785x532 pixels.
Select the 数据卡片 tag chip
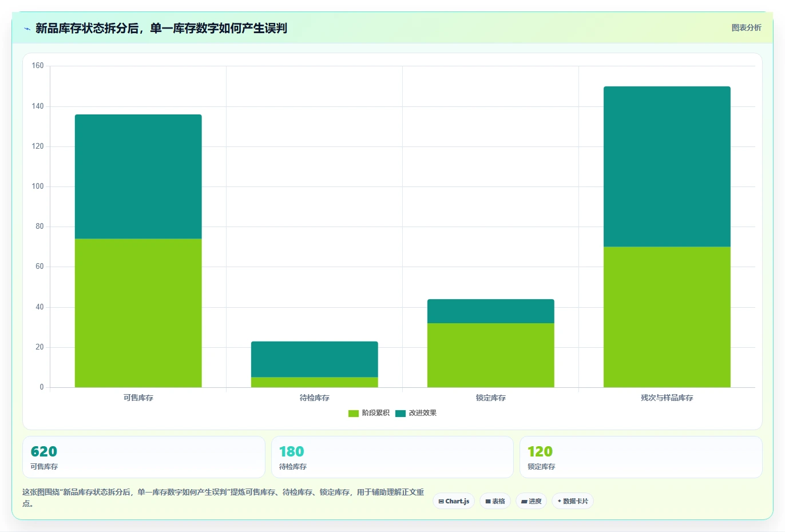[573, 501]
